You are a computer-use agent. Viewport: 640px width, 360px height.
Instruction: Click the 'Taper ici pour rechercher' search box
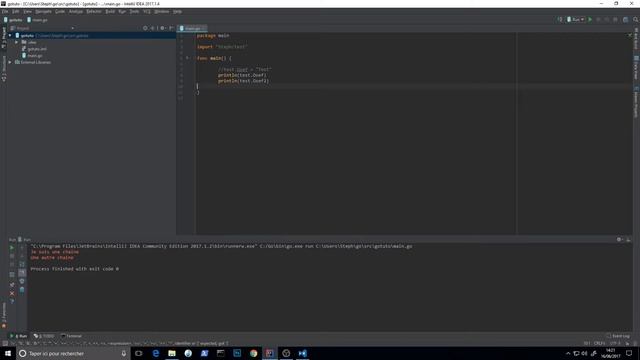point(73,353)
